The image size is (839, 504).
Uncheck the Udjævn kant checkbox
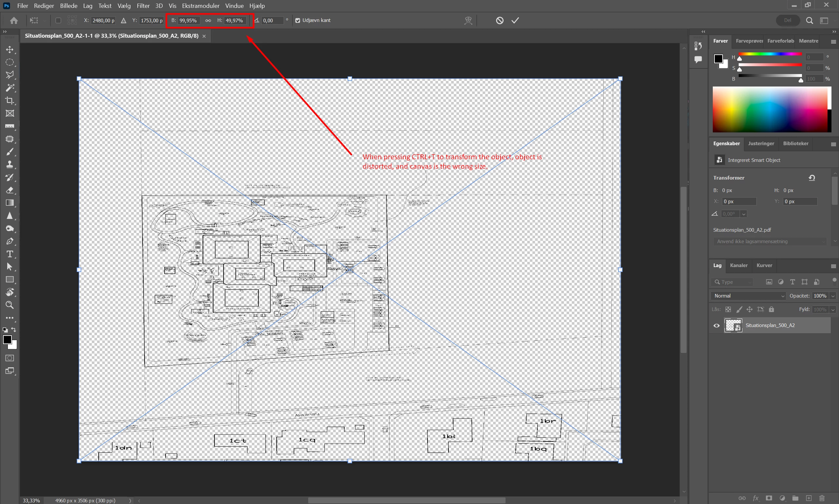pyautogui.click(x=298, y=20)
